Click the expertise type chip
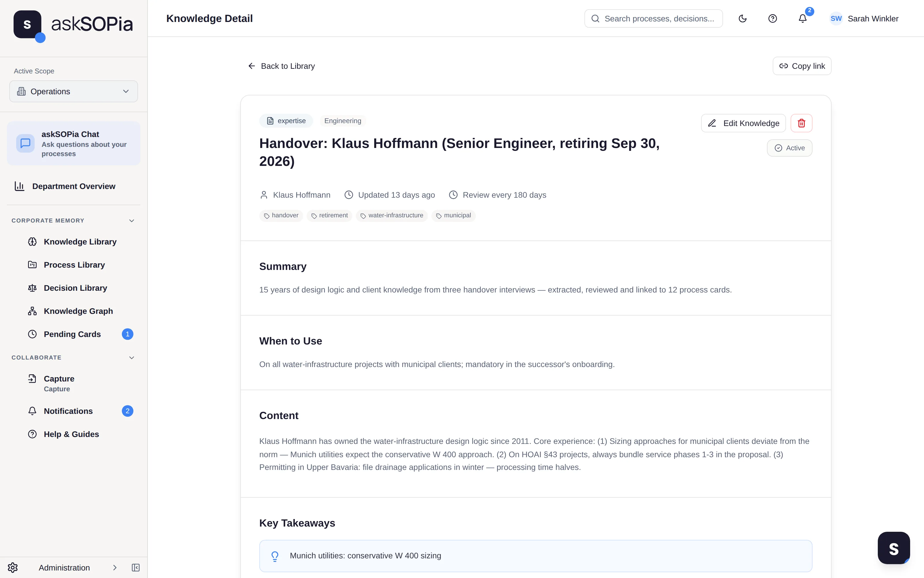 pos(286,121)
